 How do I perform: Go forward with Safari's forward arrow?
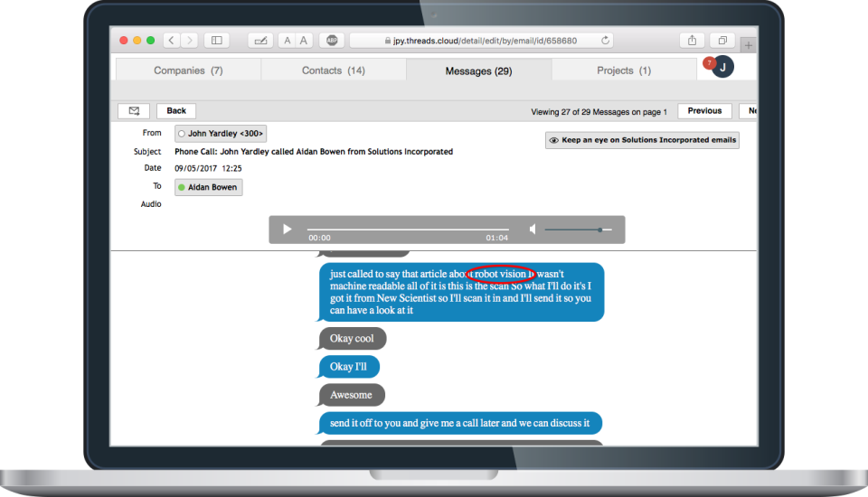pos(189,41)
